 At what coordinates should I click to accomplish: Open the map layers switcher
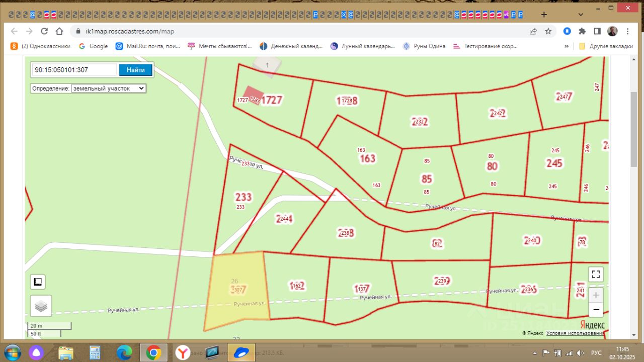(41, 306)
